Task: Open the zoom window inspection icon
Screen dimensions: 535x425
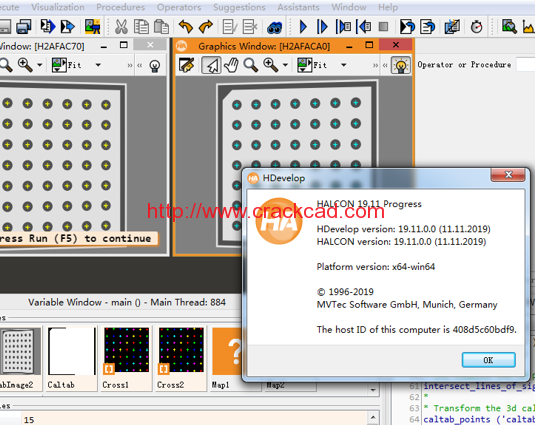Action: (509, 27)
